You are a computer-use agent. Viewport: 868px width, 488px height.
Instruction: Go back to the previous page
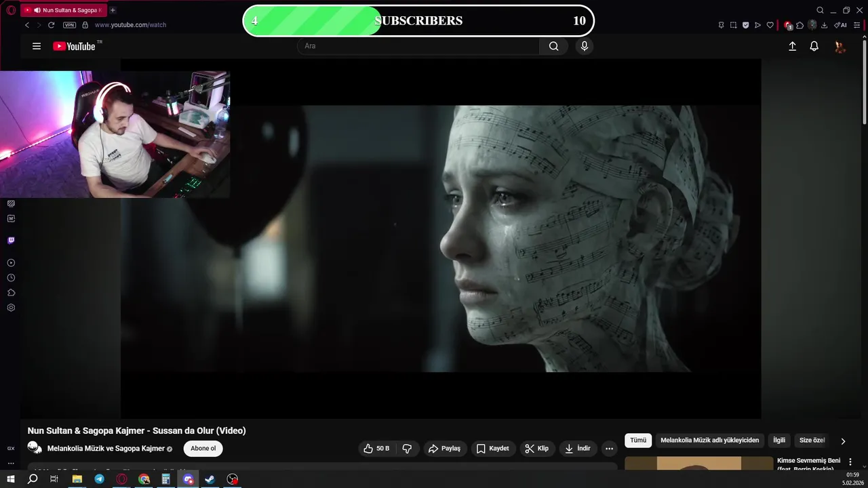pyautogui.click(x=27, y=25)
